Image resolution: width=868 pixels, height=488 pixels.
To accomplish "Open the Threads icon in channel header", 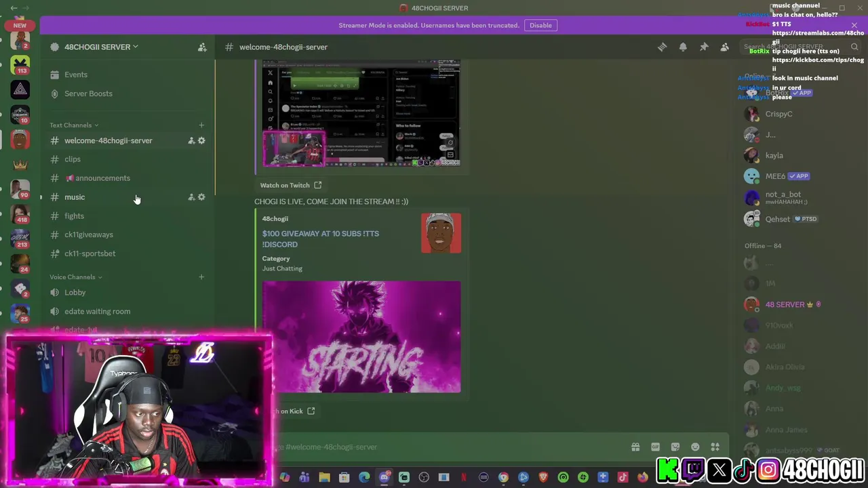I will (662, 47).
